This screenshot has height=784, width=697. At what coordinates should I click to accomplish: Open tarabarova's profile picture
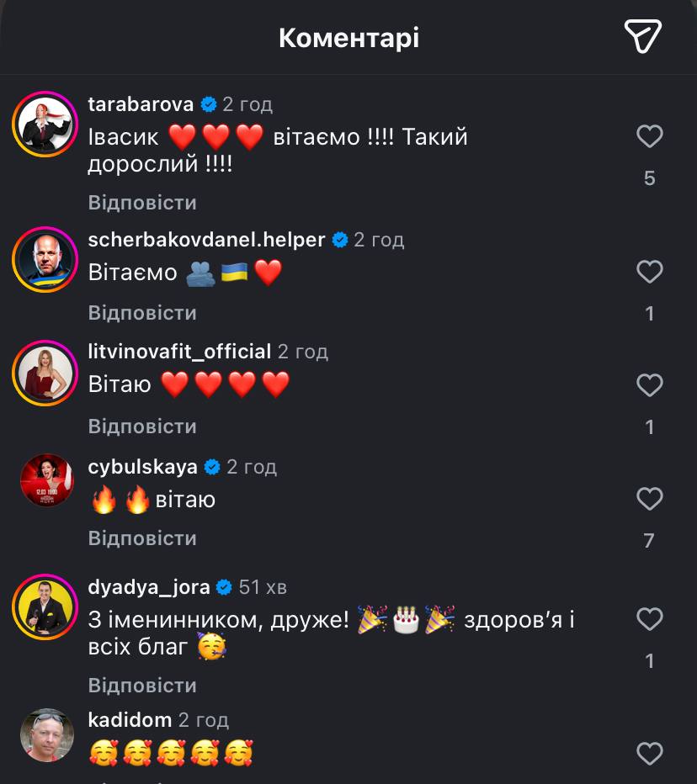(x=45, y=124)
